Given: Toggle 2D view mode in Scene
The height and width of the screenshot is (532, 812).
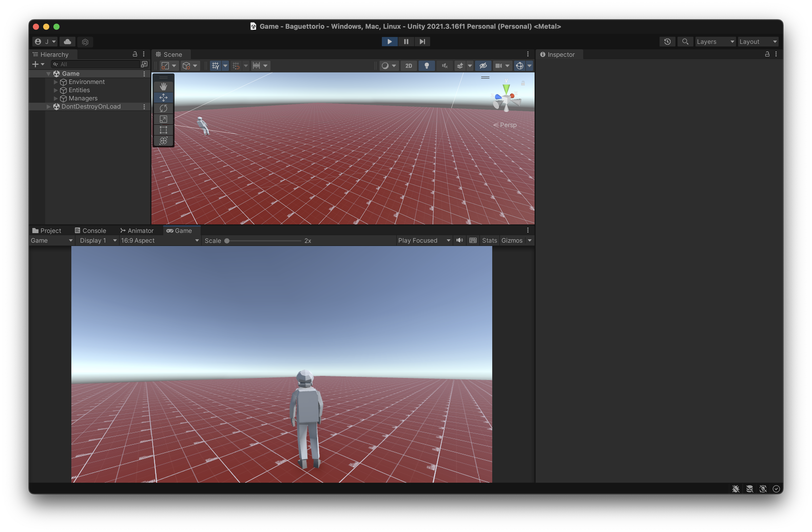Looking at the screenshot, I should click(408, 66).
